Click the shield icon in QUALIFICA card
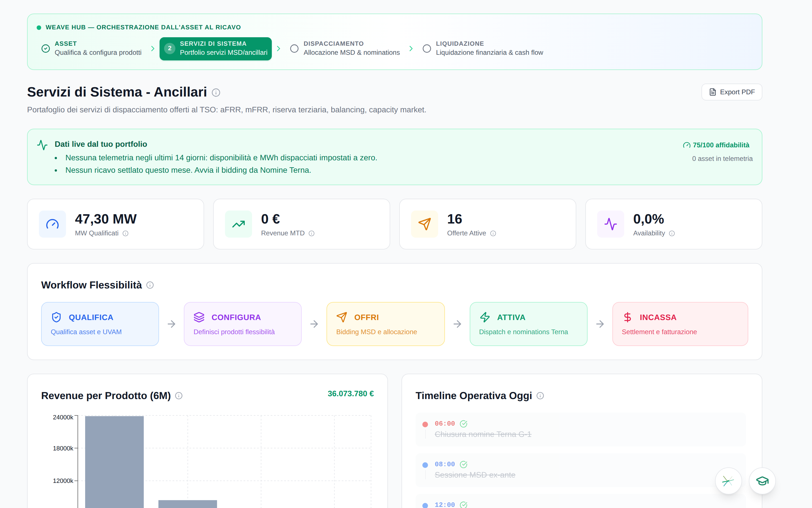 56,317
